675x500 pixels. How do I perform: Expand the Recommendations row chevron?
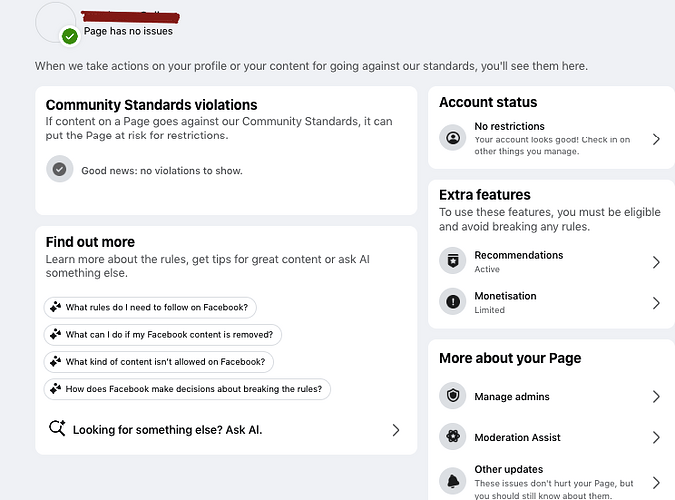click(x=656, y=262)
